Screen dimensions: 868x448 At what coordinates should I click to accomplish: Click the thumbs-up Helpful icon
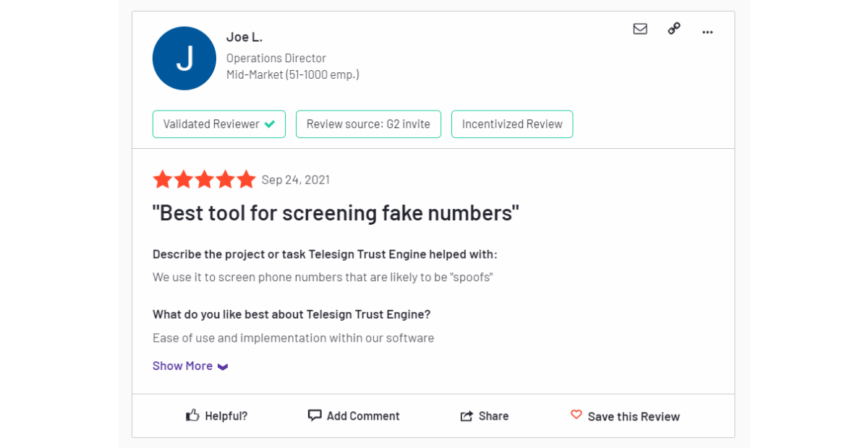192,415
